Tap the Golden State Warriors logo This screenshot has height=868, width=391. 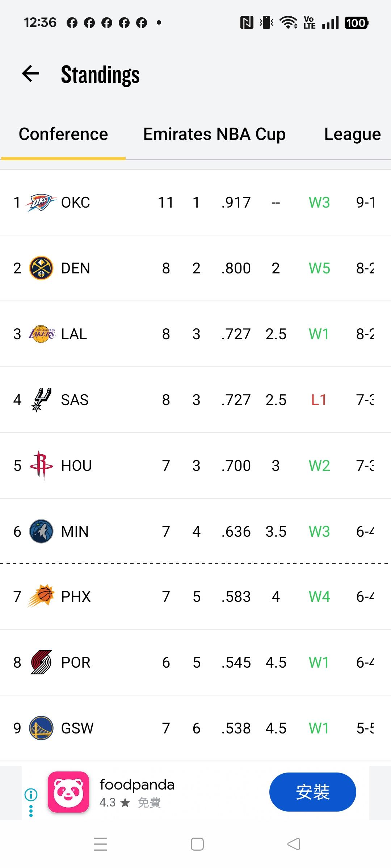click(x=41, y=728)
